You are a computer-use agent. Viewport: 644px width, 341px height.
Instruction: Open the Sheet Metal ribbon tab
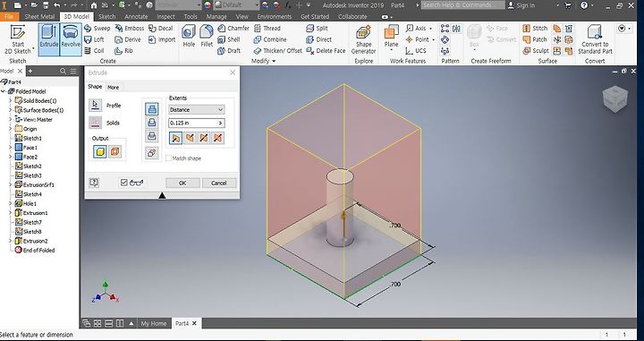pyautogui.click(x=39, y=16)
